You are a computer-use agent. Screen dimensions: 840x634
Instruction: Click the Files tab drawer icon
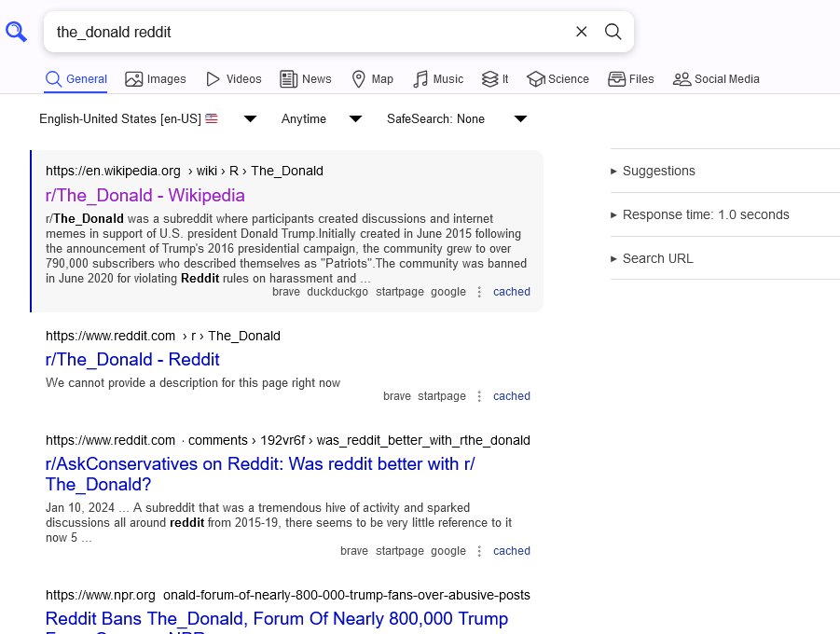[616, 79]
